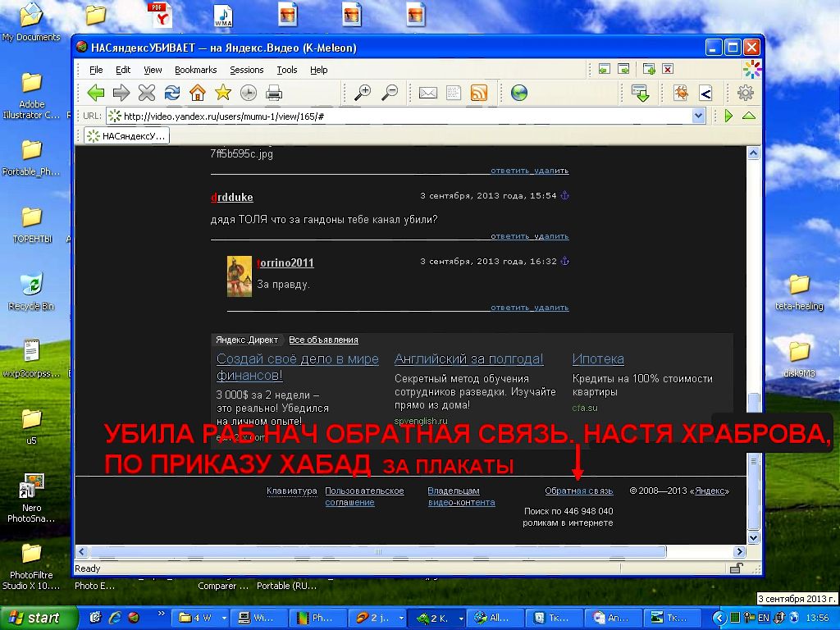Click 'Обратная связь' footer link
Image resolution: width=840 pixels, height=630 pixels.
tap(578, 491)
